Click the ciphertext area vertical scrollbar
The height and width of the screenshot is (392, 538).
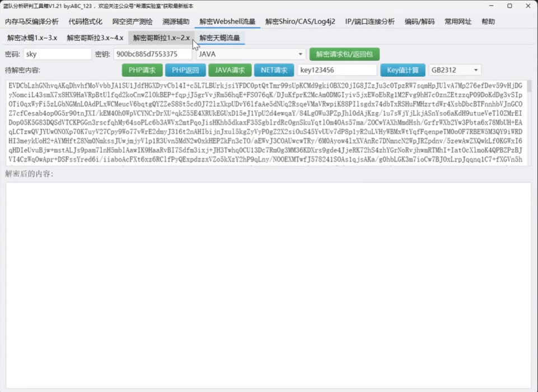(529, 123)
